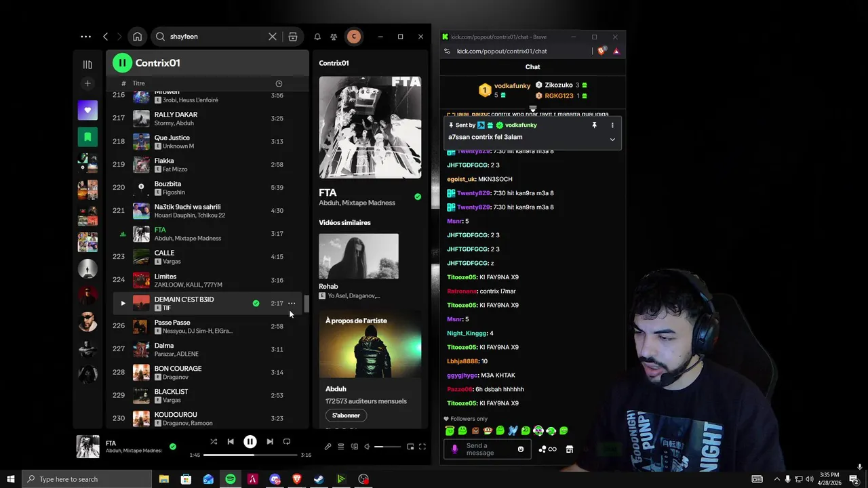Unpin the pinned chat message
The height and width of the screenshot is (488, 868).
tap(594, 125)
